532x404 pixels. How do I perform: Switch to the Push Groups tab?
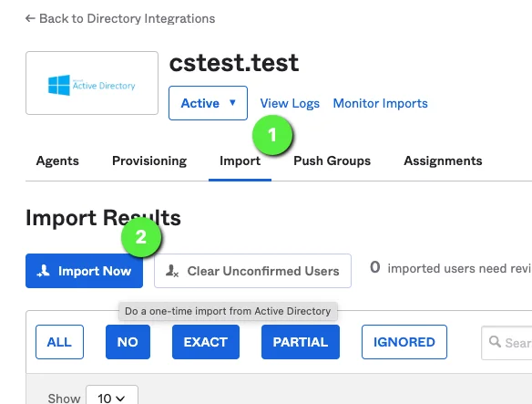332,161
